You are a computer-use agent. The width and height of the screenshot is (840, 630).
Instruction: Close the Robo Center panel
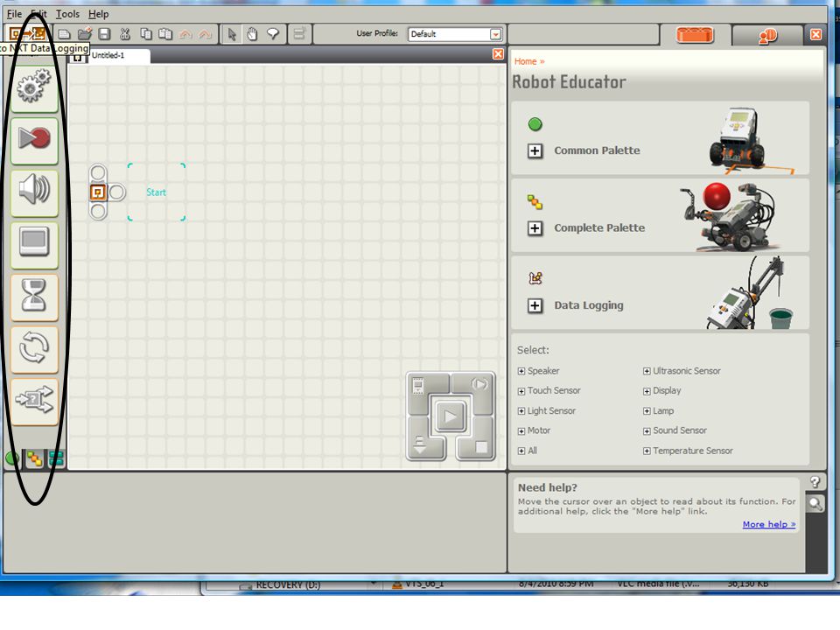pos(815,35)
